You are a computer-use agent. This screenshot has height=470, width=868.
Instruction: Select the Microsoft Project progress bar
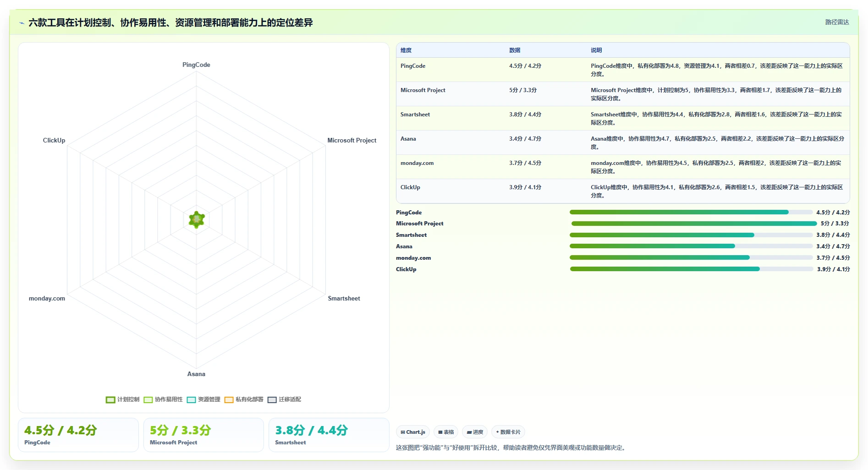[x=694, y=224]
